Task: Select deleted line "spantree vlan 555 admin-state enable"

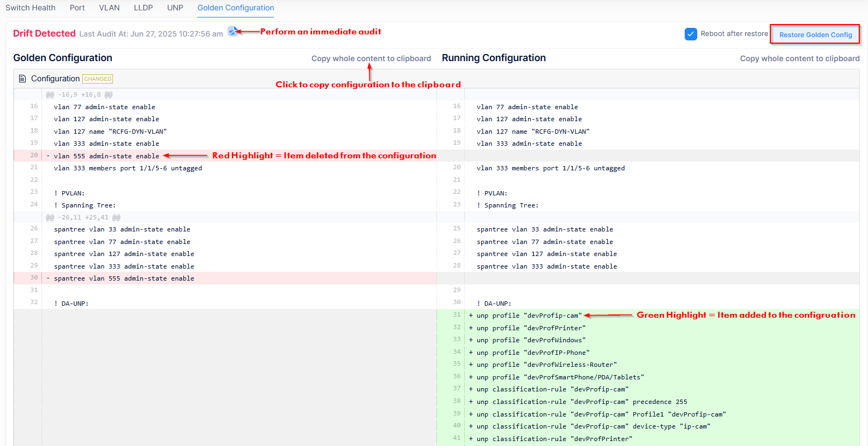Action: [x=124, y=278]
